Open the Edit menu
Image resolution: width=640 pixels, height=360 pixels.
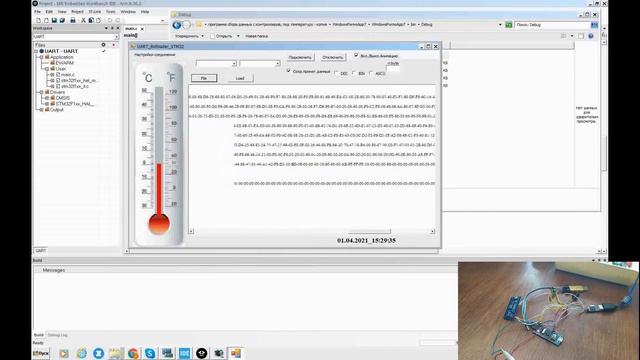(x=49, y=12)
